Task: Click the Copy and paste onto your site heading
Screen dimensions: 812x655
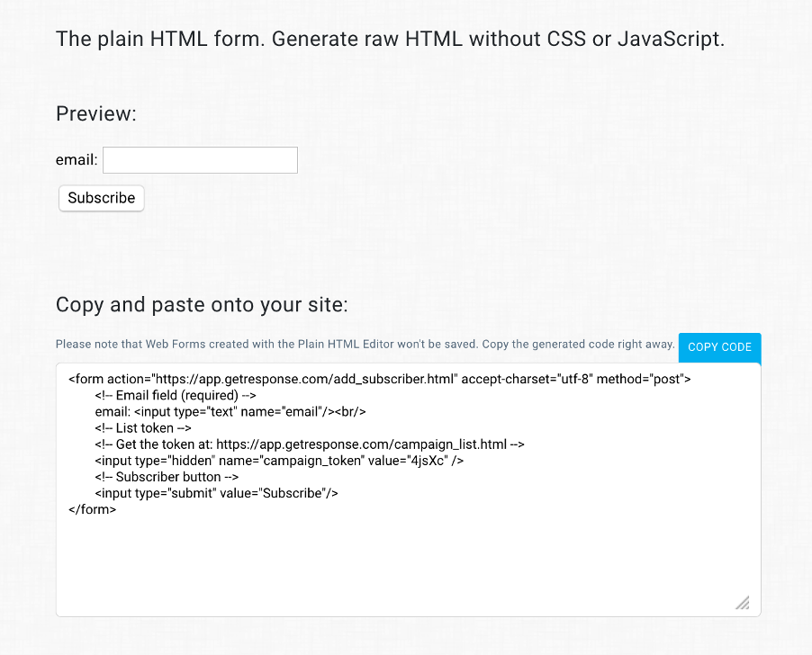Action: (202, 305)
